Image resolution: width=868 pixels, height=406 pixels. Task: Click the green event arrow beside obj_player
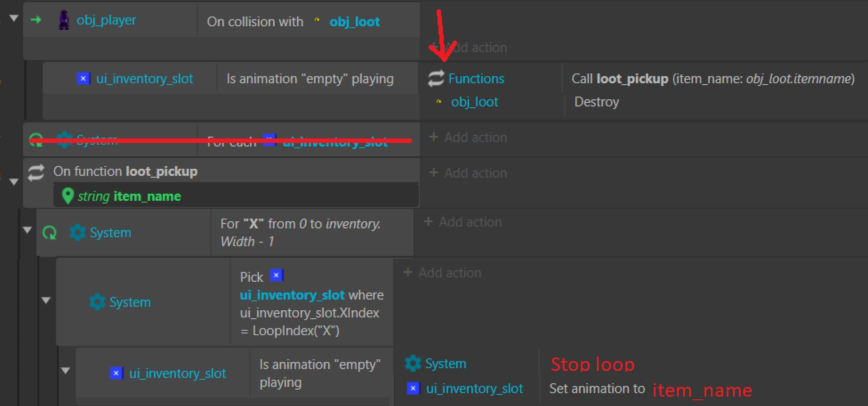point(36,20)
